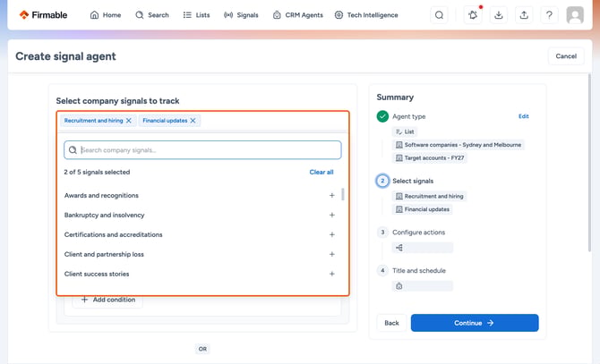Open the Tech Intelligence nav item
This screenshot has height=364, width=600.
pyautogui.click(x=366, y=15)
